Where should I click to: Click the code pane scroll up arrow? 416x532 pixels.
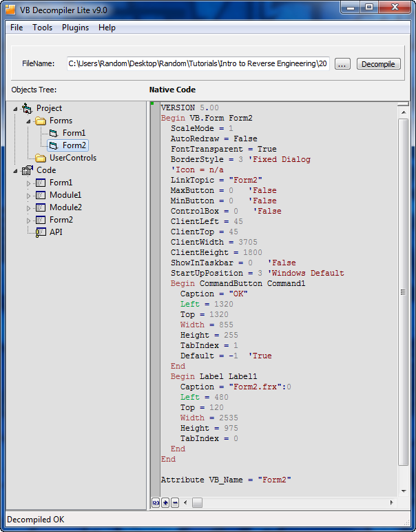404,112
